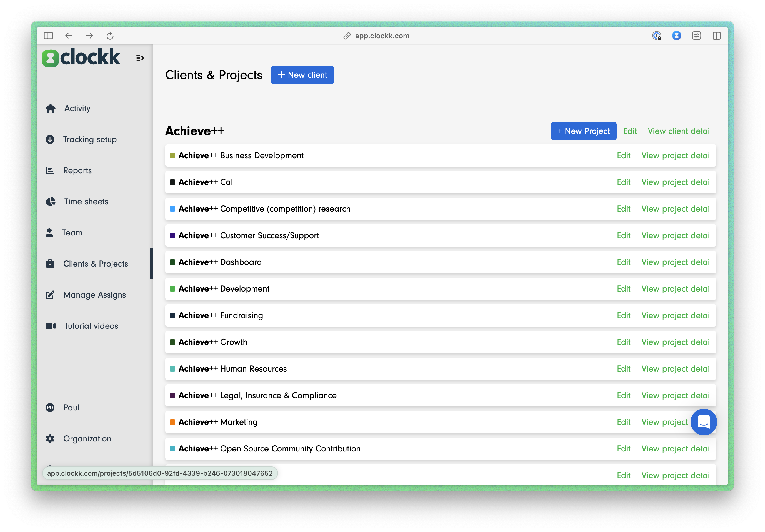Edit the Achieve++ client
This screenshot has height=532, width=765.
630,131
